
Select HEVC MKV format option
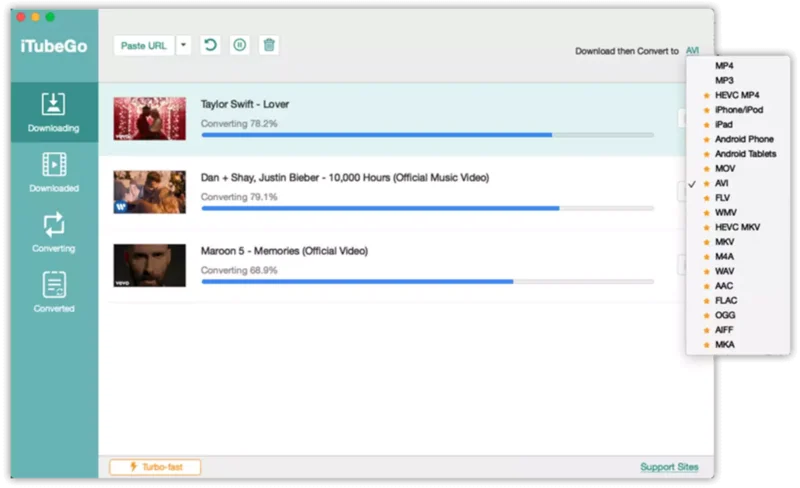click(738, 227)
